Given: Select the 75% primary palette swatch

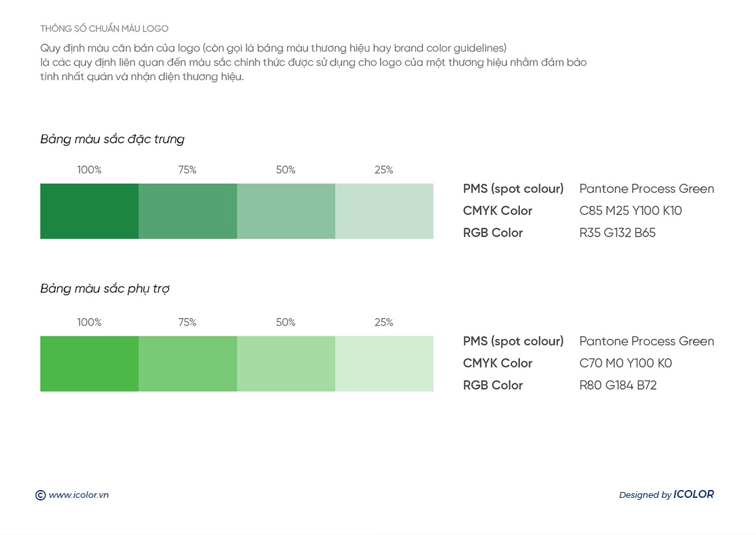Looking at the screenshot, I should coord(188,211).
